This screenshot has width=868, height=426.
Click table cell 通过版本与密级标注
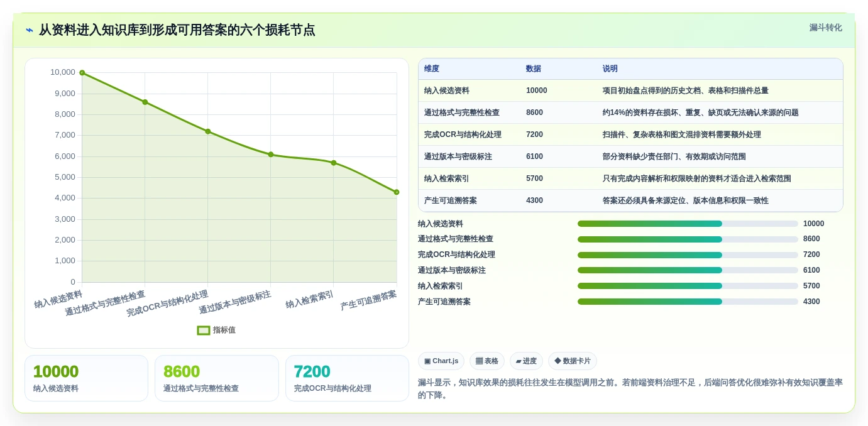[458, 156]
